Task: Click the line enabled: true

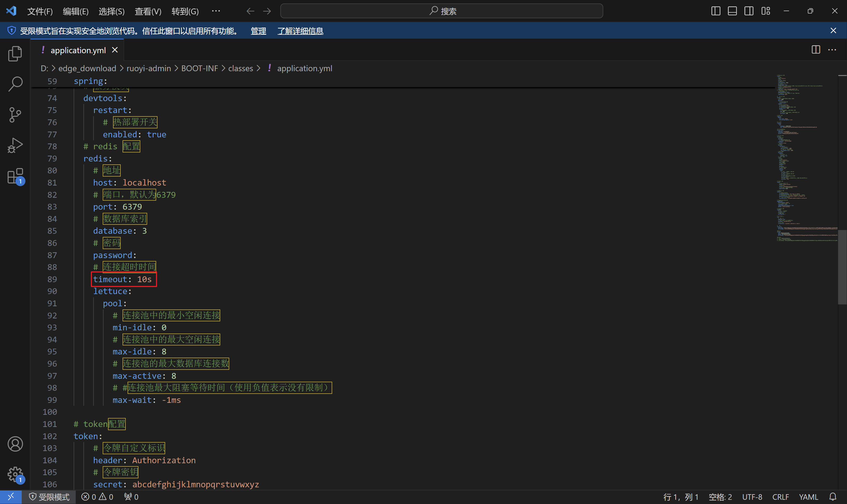Action: pyautogui.click(x=134, y=134)
